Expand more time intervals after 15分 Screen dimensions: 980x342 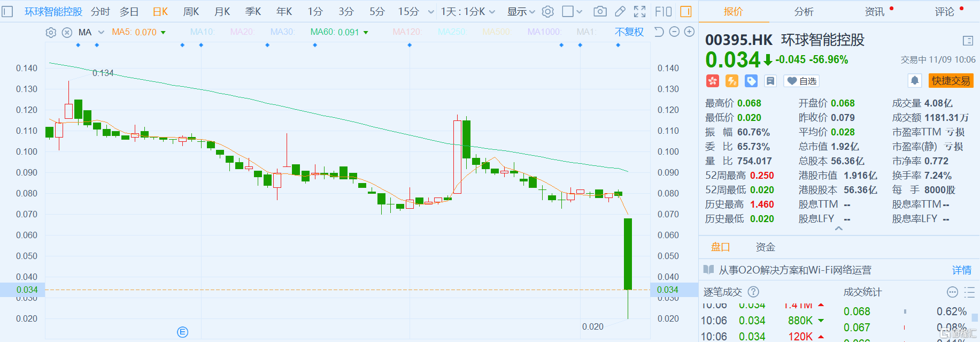point(431,12)
